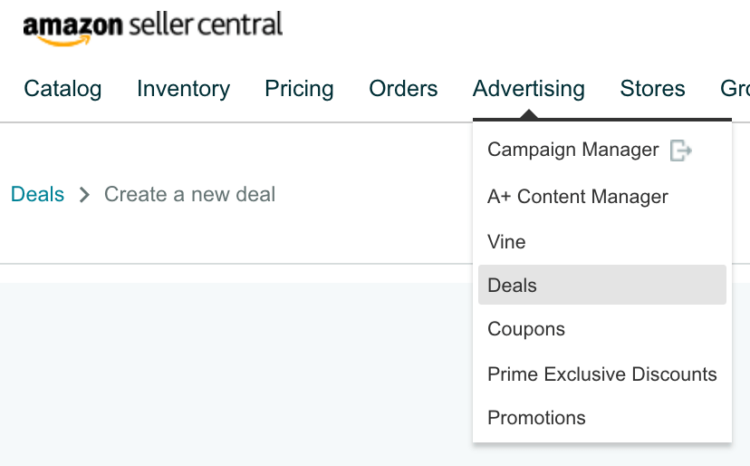Viewport: 750px width, 466px height.
Task: Open the Catalog menu
Action: point(63,89)
